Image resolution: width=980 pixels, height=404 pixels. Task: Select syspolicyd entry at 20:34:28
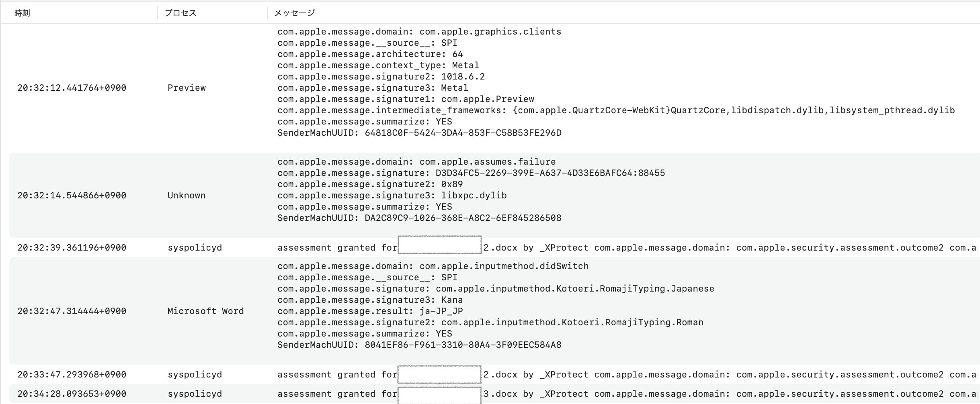pos(195,394)
